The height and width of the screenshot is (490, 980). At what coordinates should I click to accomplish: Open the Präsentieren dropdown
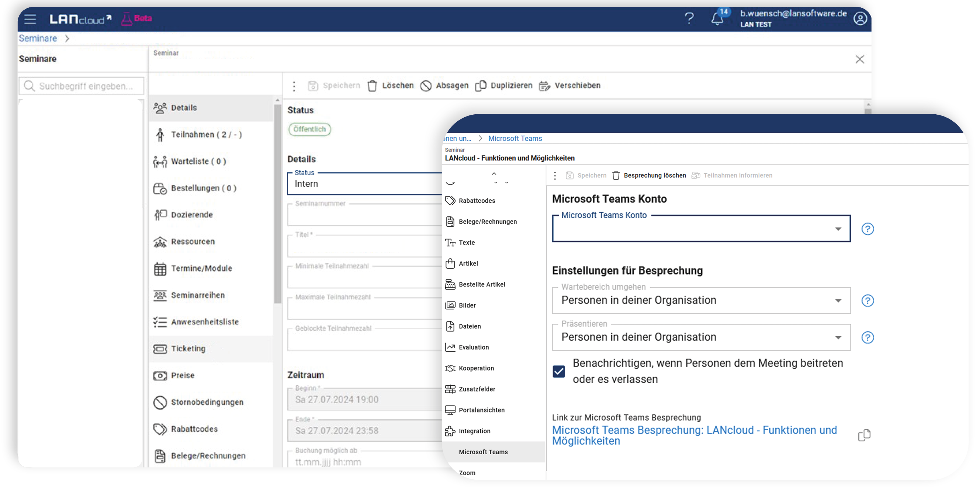[701, 337]
